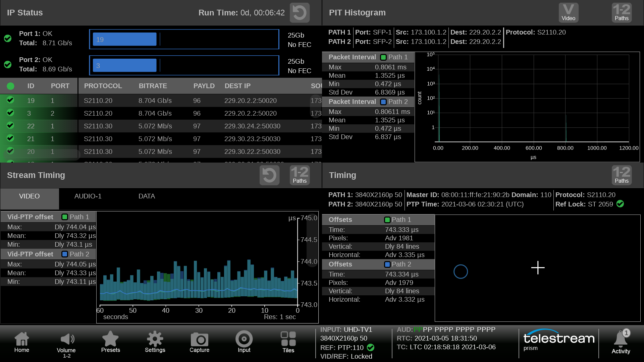Viewport: 644px width, 362px height.
Task: Open Settings from the bottom bar
Action: click(155, 342)
